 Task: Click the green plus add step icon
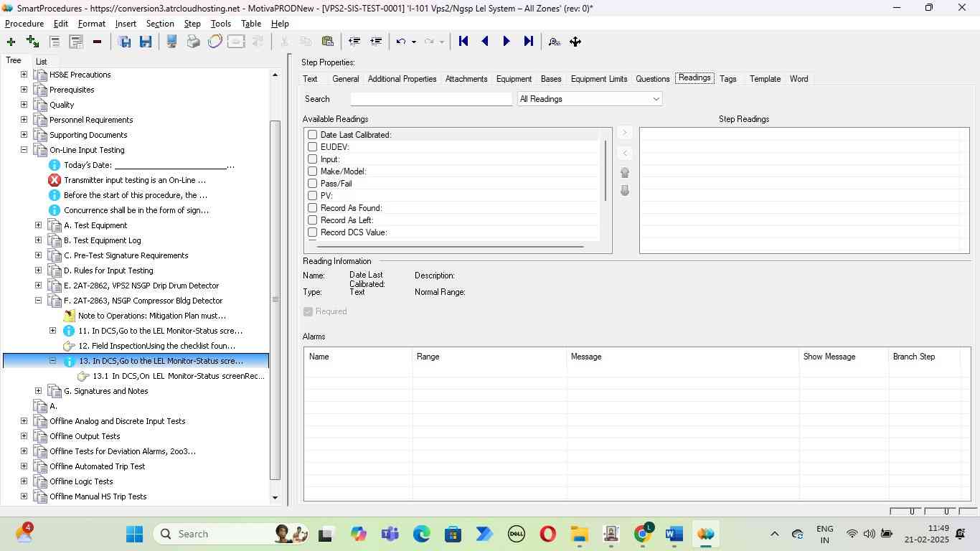(x=11, y=42)
